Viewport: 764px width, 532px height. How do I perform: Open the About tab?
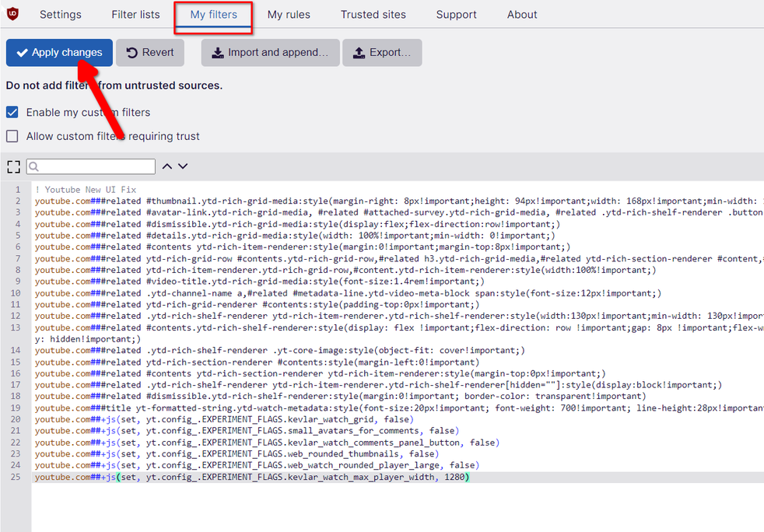coord(522,15)
